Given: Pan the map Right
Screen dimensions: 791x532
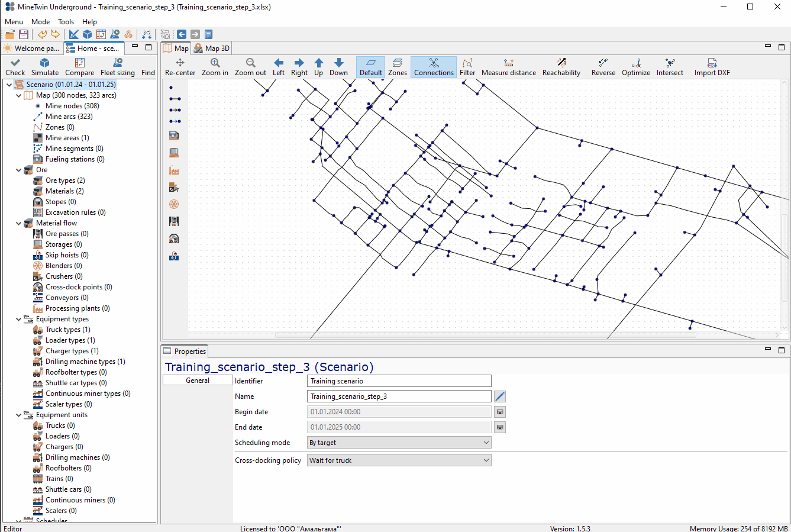Looking at the screenshot, I should tap(299, 67).
